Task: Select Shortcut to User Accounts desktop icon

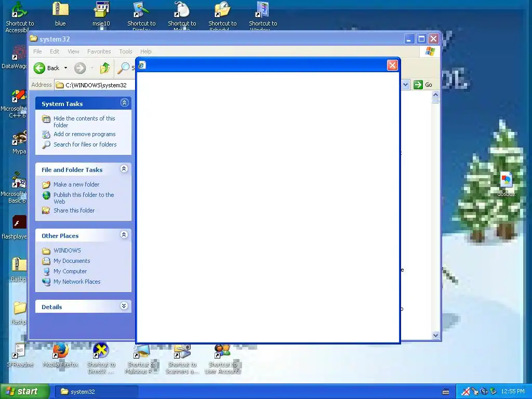Action: click(222, 358)
